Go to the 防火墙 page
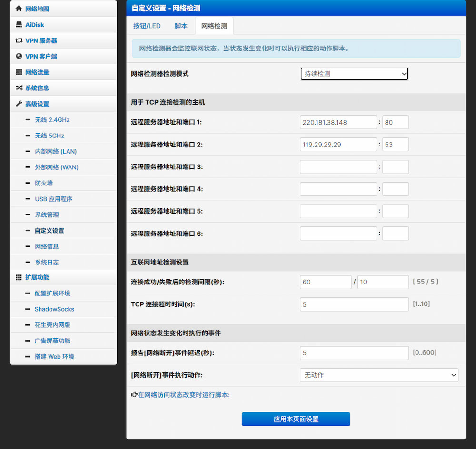This screenshot has width=476, height=449. click(44, 183)
